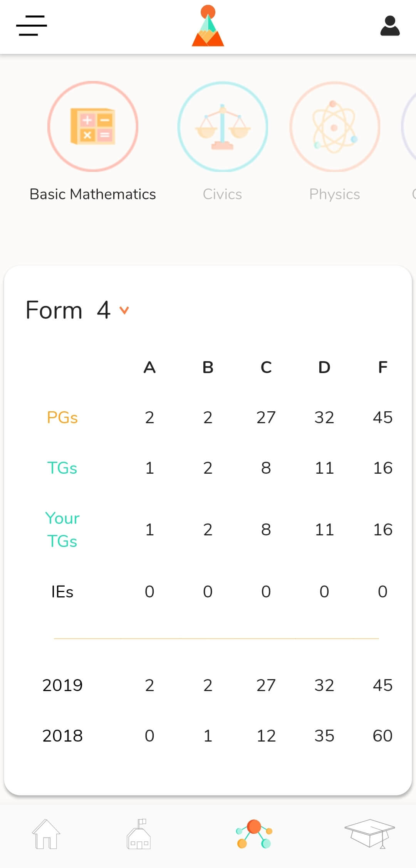This screenshot has width=416, height=868.
Task: Select the Physics atom icon
Action: (335, 126)
